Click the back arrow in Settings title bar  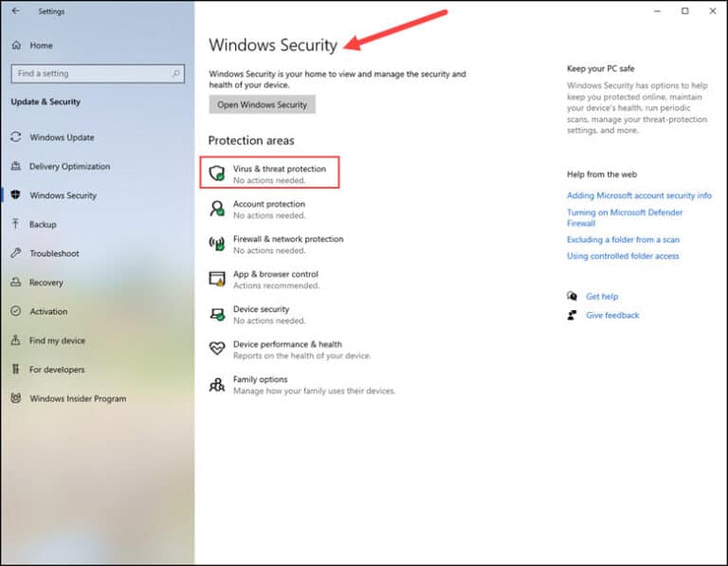click(x=16, y=10)
